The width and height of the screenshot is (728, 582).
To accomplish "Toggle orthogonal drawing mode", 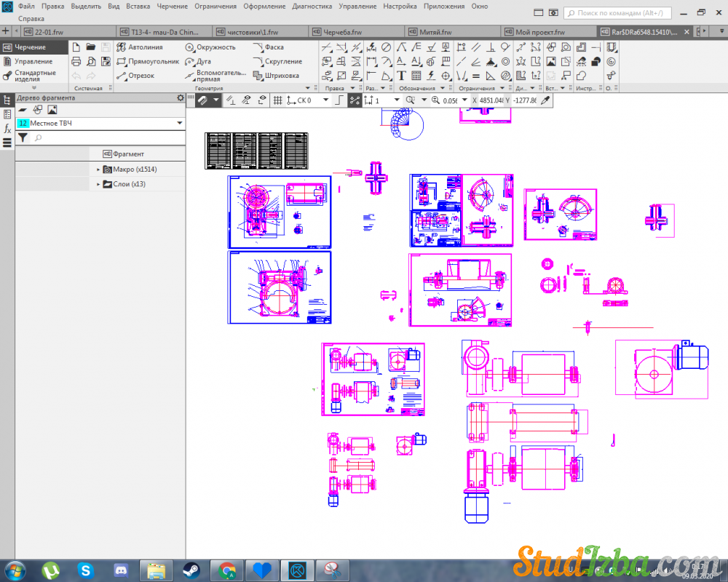I will (340, 100).
